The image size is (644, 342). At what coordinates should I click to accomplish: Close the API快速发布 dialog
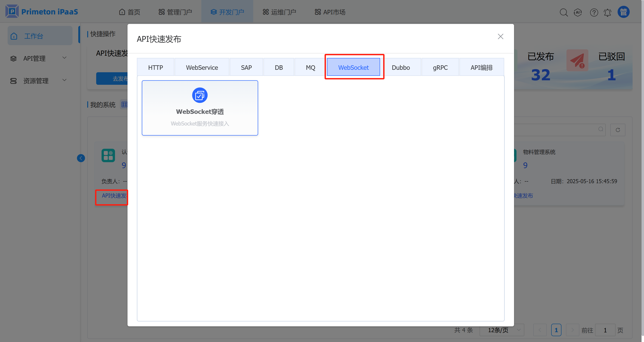[x=500, y=36]
